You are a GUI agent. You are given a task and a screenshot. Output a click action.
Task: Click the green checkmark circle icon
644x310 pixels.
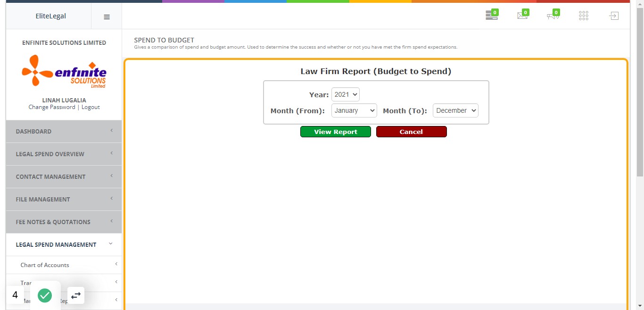(x=45, y=295)
